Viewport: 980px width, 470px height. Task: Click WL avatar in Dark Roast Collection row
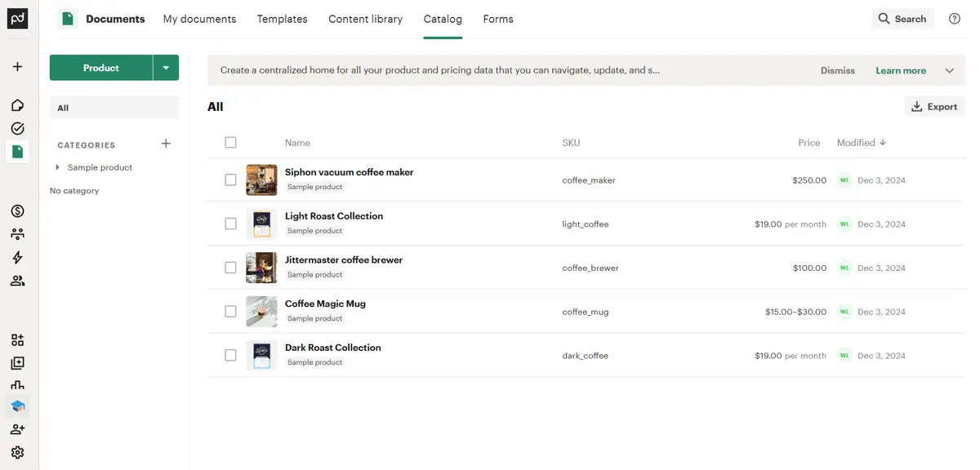tap(844, 356)
